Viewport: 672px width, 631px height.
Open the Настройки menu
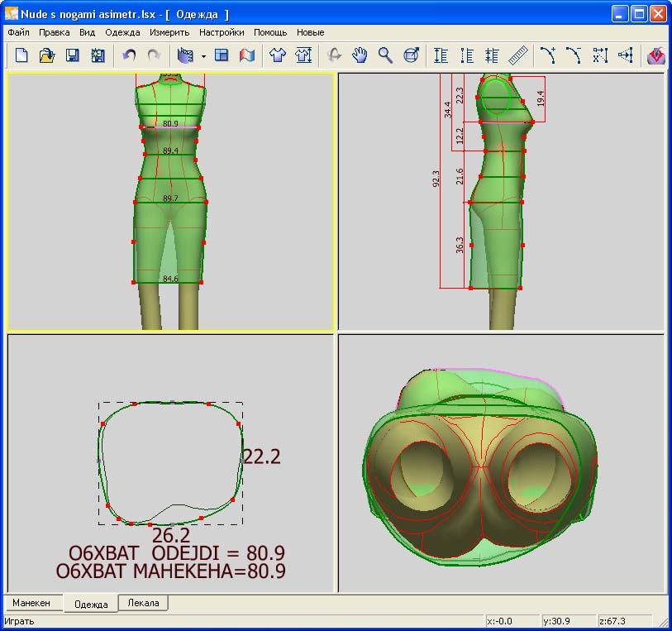click(222, 33)
